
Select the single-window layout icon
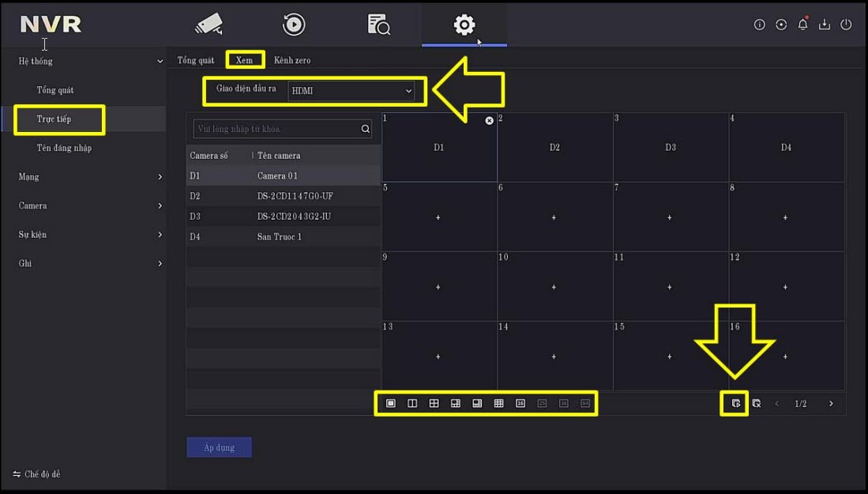(390, 403)
